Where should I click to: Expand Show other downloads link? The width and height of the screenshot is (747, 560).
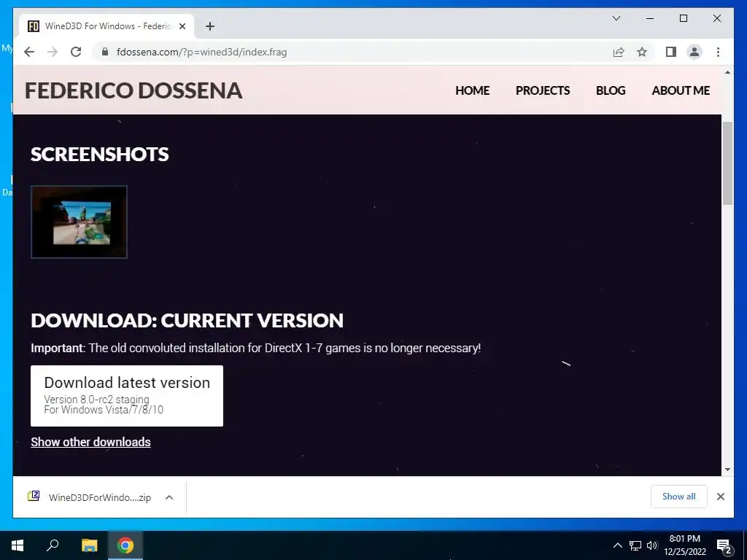[x=90, y=442]
